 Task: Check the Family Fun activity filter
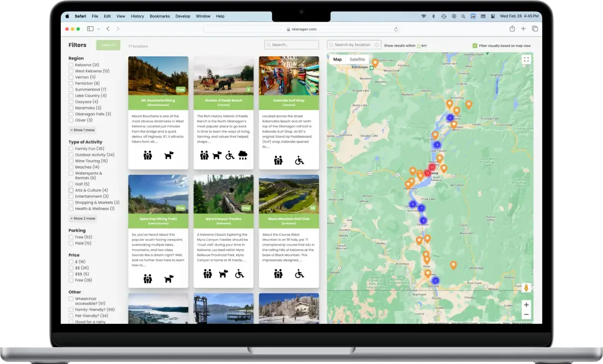point(71,149)
